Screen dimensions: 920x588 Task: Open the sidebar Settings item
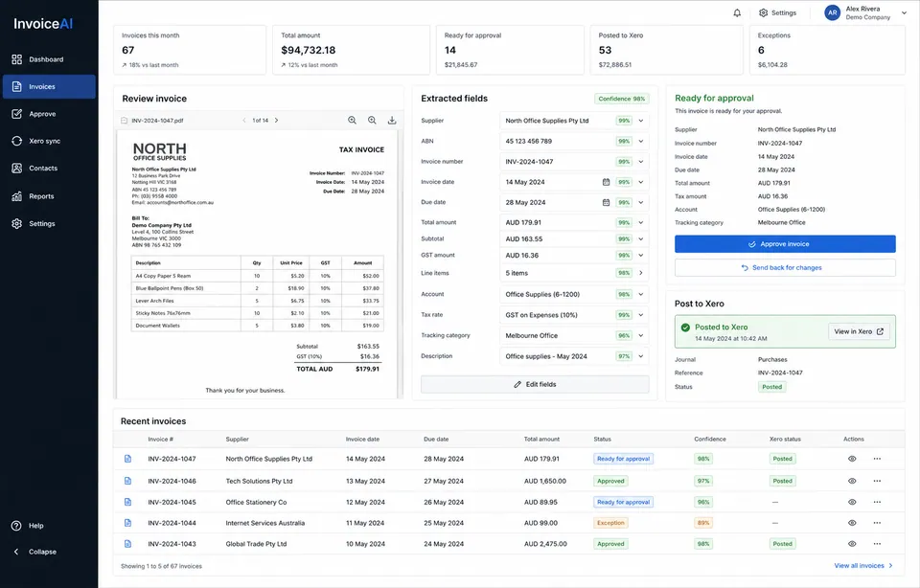pos(49,223)
